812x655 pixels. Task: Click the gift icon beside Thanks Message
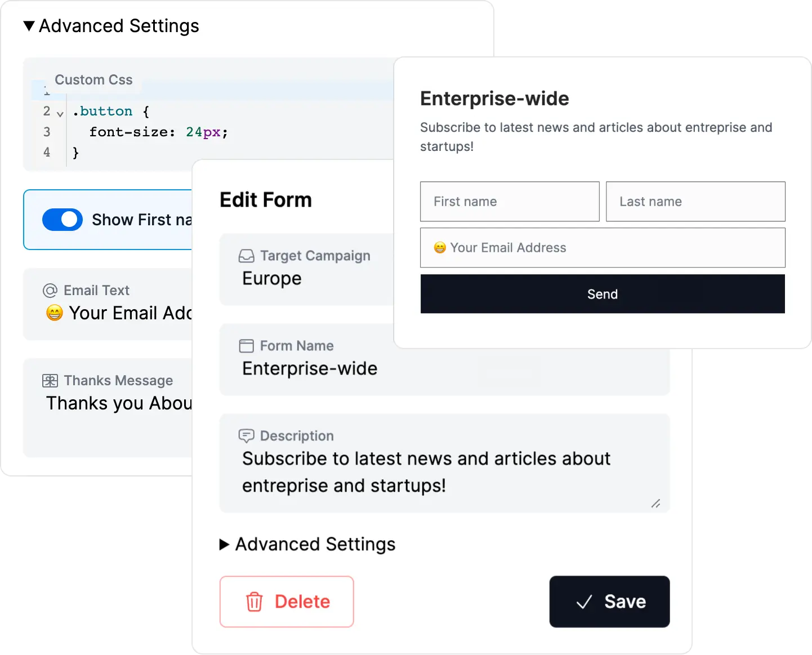(x=50, y=381)
